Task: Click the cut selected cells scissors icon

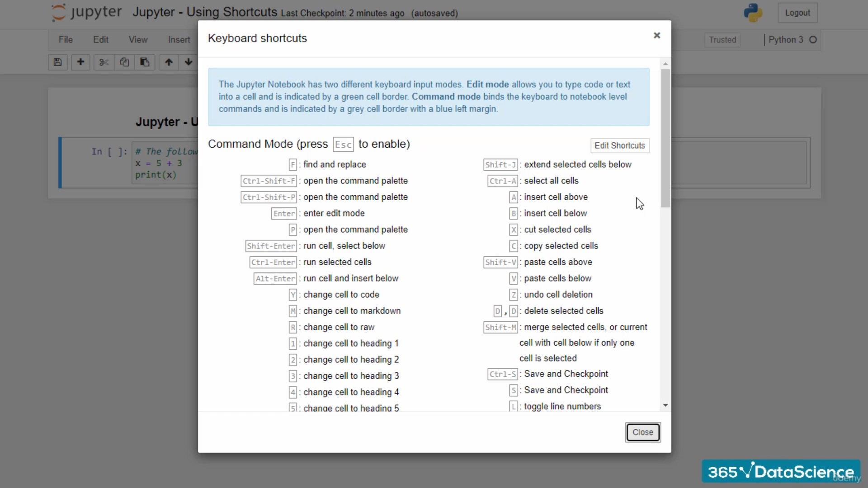Action: point(104,62)
